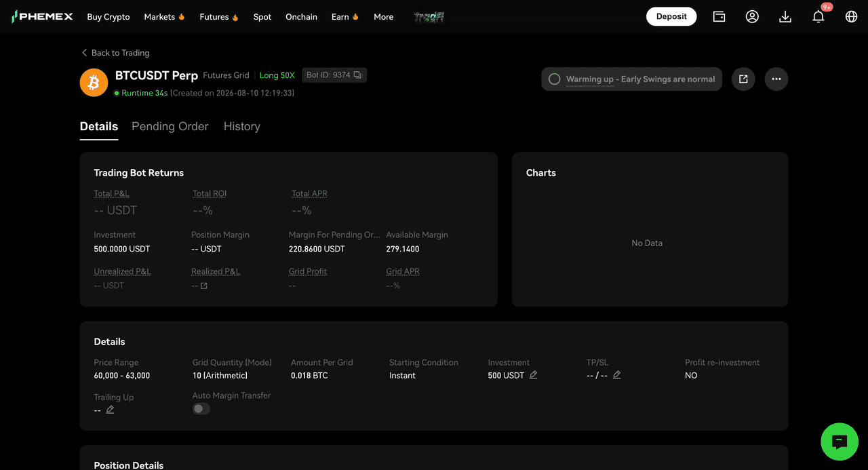Open the Spot menu
Viewport: 868px width, 470px height.
click(x=262, y=17)
